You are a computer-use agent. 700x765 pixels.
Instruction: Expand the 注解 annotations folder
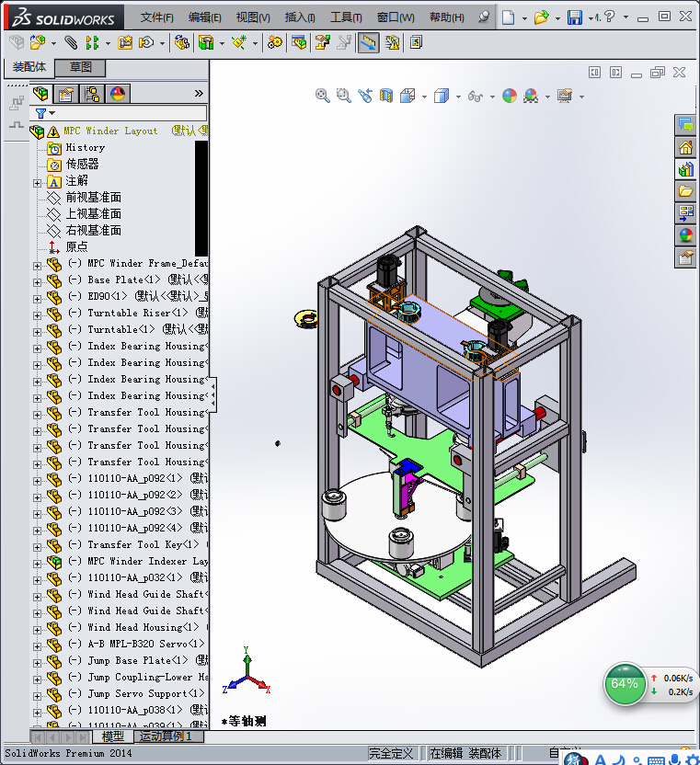[37, 184]
